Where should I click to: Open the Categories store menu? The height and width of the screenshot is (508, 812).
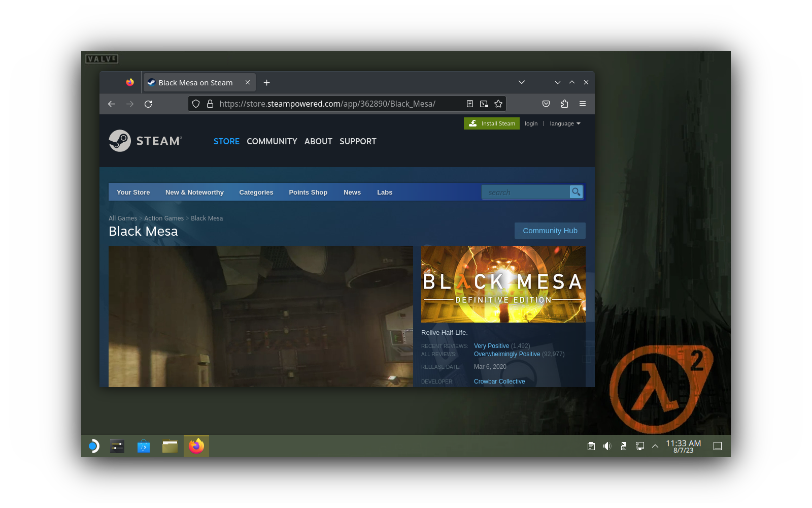[256, 193]
